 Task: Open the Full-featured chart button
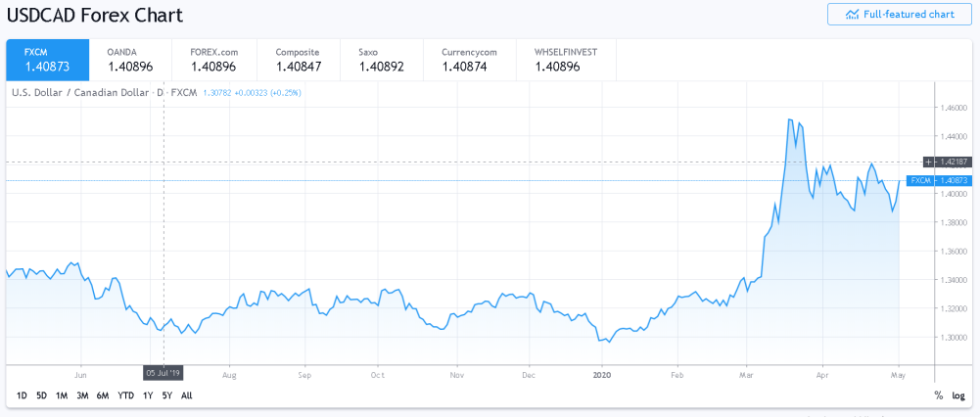(x=900, y=14)
